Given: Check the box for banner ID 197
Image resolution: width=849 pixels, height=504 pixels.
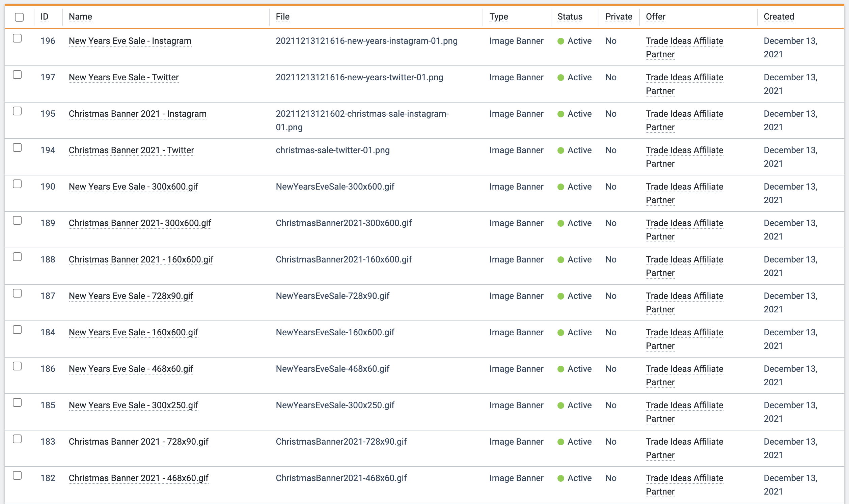Looking at the screenshot, I should (x=17, y=74).
